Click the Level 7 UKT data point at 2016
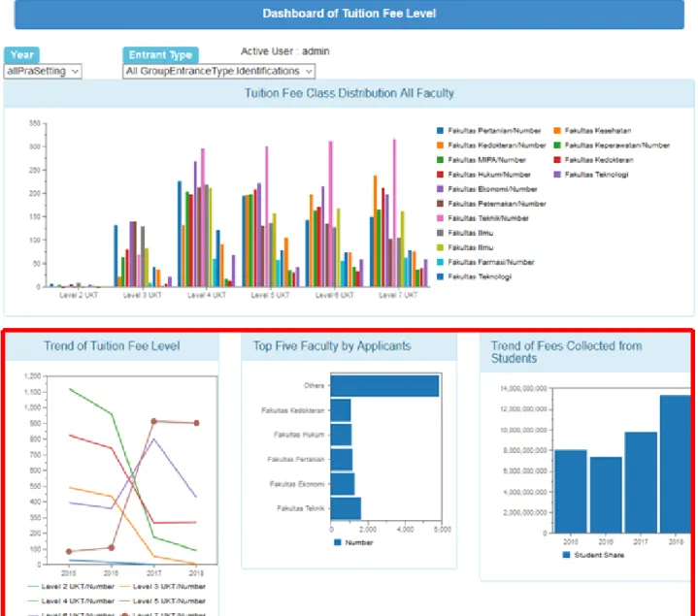Image resolution: width=698 pixels, height=616 pixels. tap(112, 547)
